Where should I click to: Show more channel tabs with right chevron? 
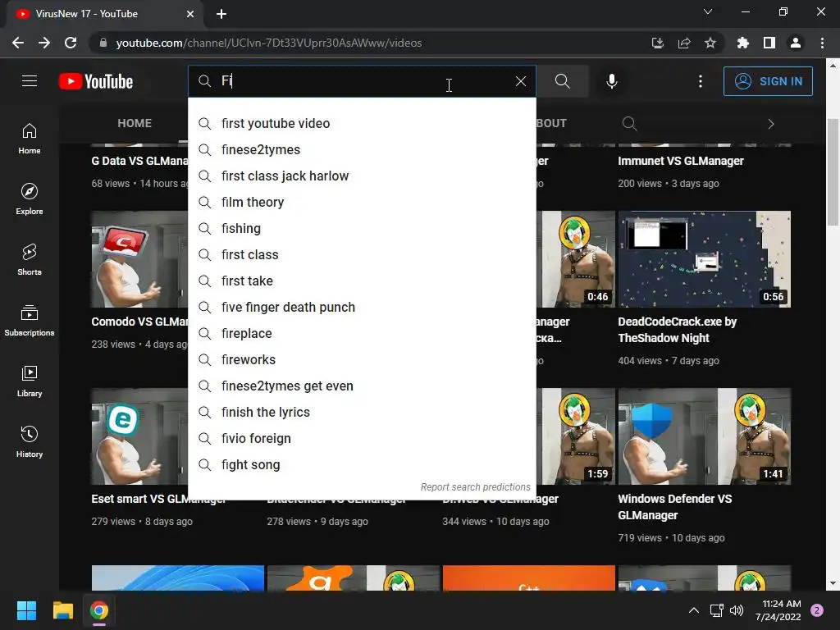click(771, 124)
